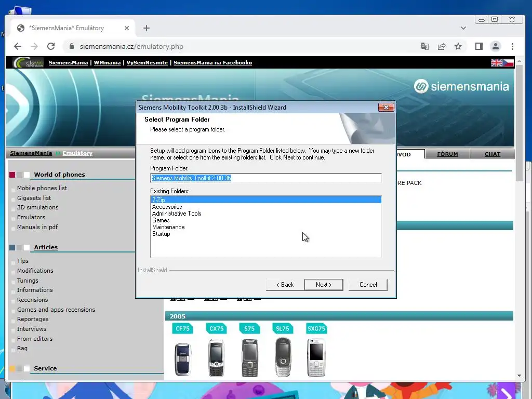Open the browser side panel icon

tap(478, 46)
